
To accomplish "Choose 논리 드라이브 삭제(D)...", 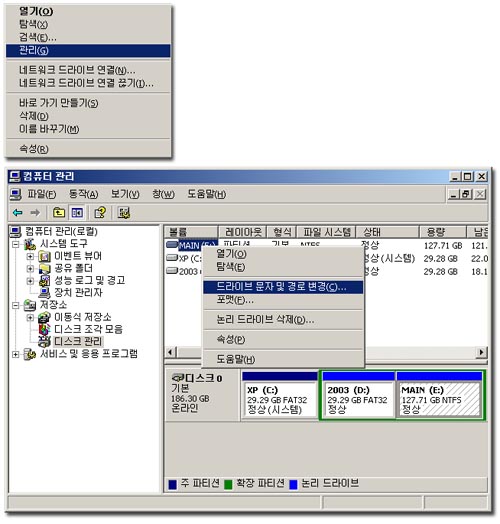I will click(x=283, y=320).
